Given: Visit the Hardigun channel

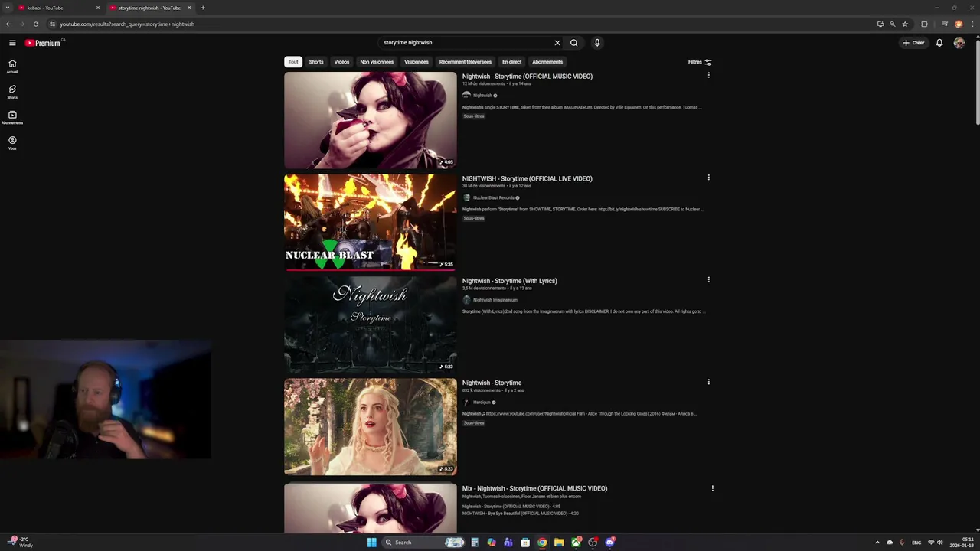Looking at the screenshot, I should (x=482, y=402).
